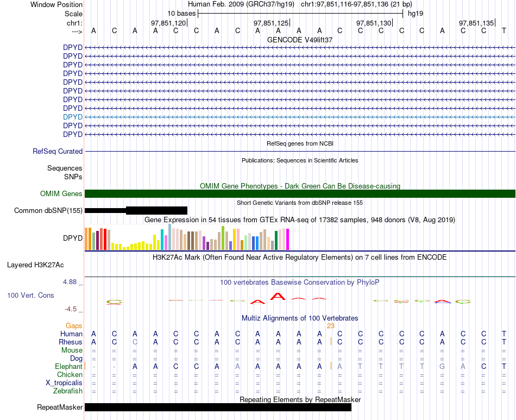516x420 pixels.
Task: Select the Human alignment row label
Action: pyautogui.click(x=71, y=334)
